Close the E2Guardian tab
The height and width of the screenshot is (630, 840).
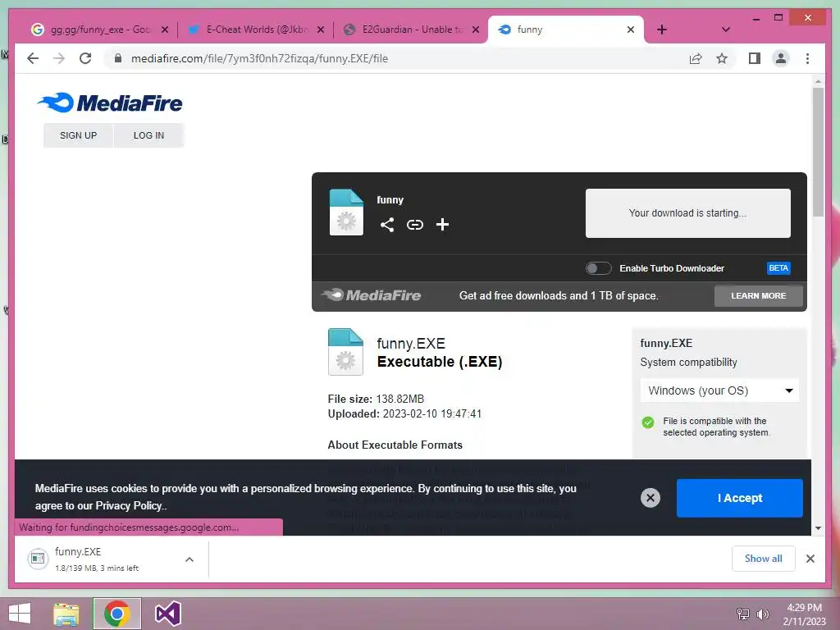pos(475,30)
